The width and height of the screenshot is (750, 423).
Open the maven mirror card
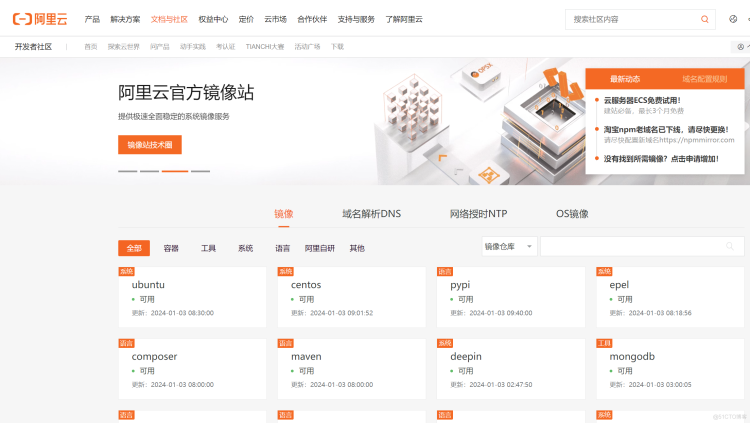352,369
